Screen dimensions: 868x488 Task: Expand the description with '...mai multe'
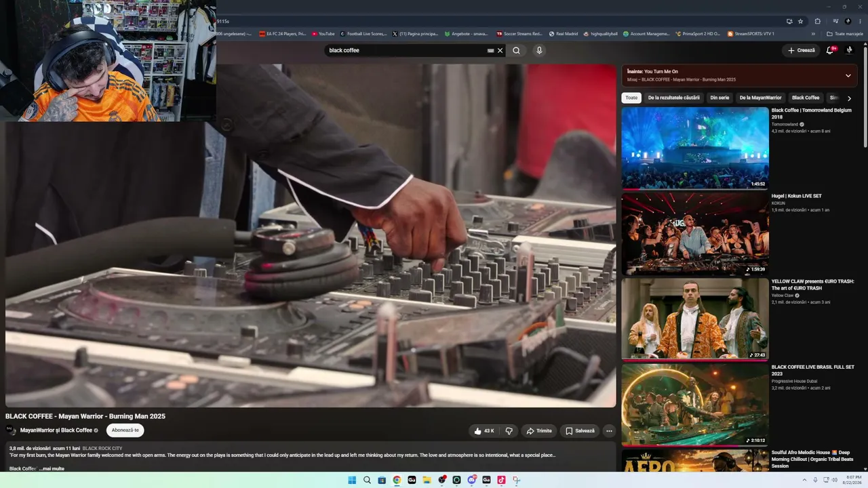tap(52, 468)
